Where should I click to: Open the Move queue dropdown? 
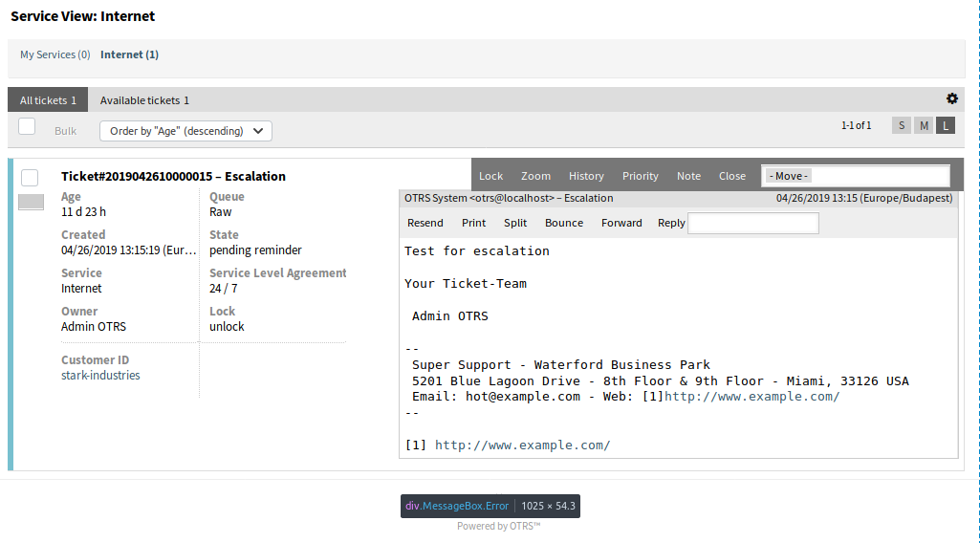(856, 176)
